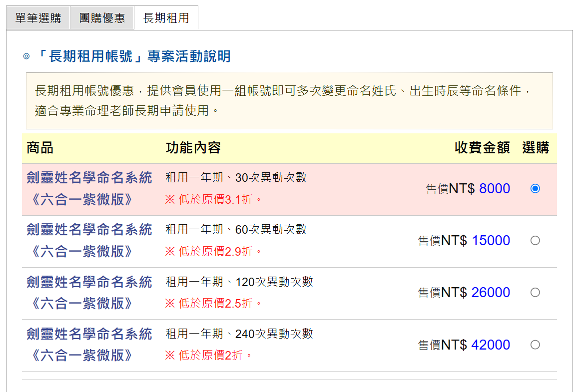Click the 低於原價3.1折 discount note

(213, 200)
